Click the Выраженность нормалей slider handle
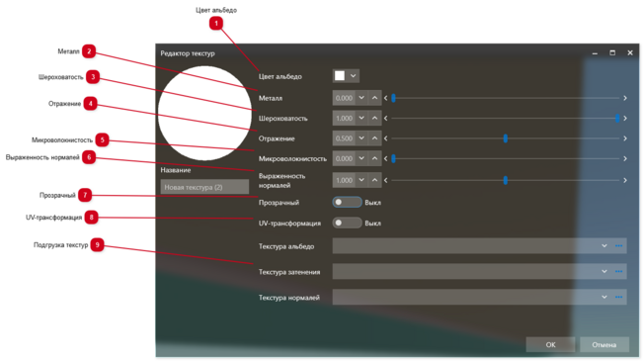The width and height of the screenshot is (644, 362). (x=506, y=180)
